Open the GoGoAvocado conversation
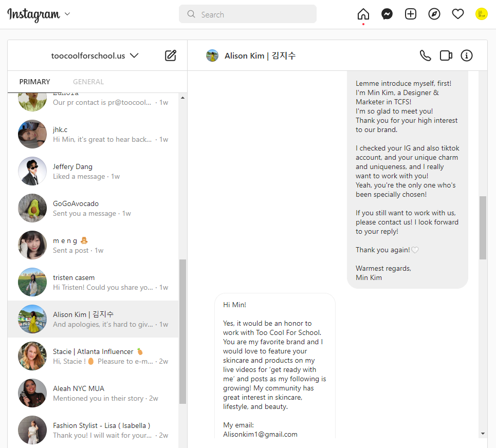This screenshot has height=448, width=496. pos(94,208)
